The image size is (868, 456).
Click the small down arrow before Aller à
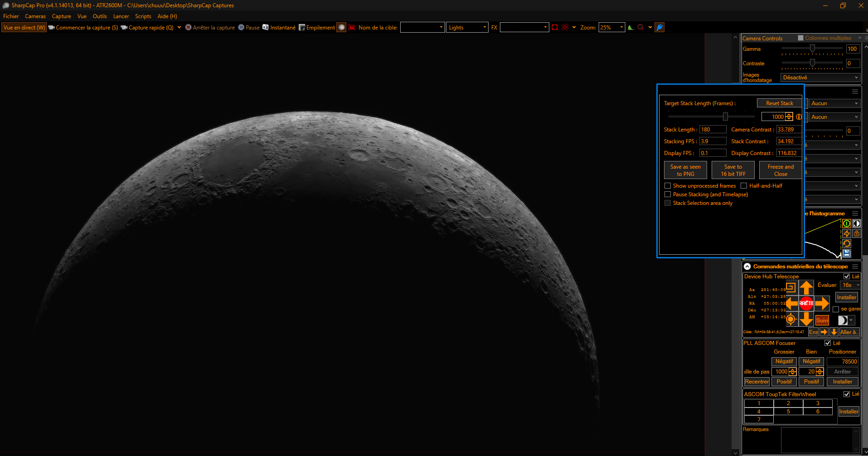point(834,332)
